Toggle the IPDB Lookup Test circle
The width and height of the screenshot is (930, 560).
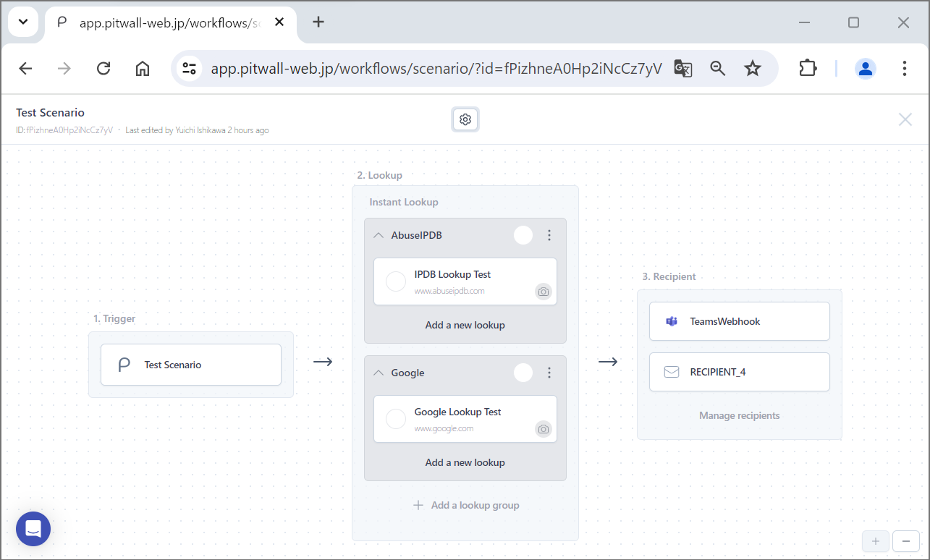[x=396, y=281]
